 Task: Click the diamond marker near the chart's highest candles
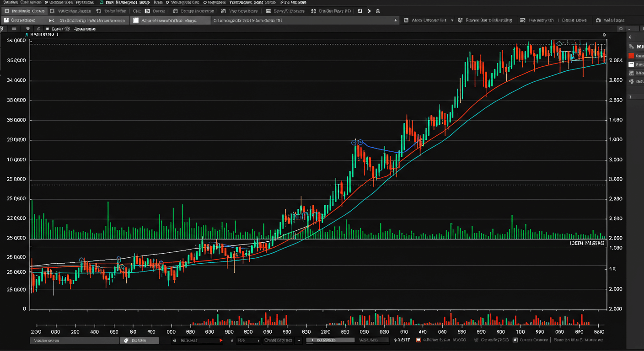(x=559, y=44)
